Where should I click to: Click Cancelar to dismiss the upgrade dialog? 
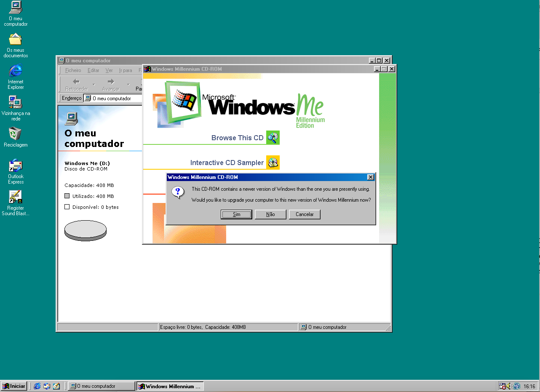pyautogui.click(x=305, y=214)
